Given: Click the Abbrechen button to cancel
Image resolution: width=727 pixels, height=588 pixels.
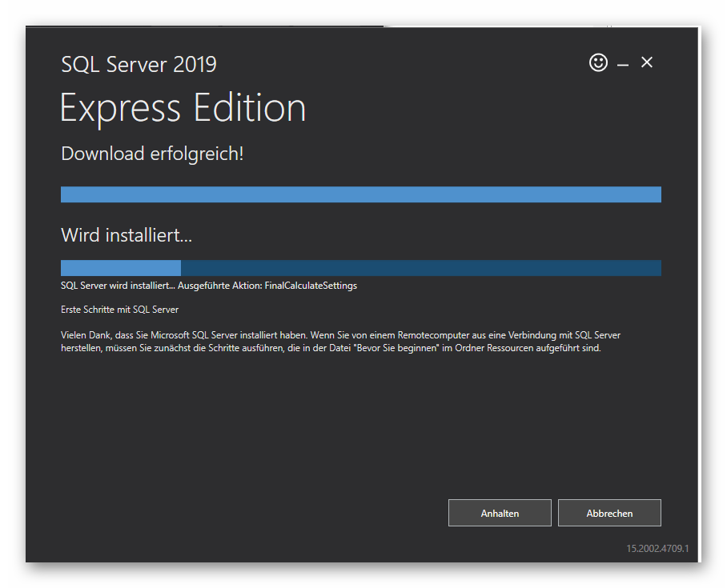Looking at the screenshot, I should pos(609,513).
